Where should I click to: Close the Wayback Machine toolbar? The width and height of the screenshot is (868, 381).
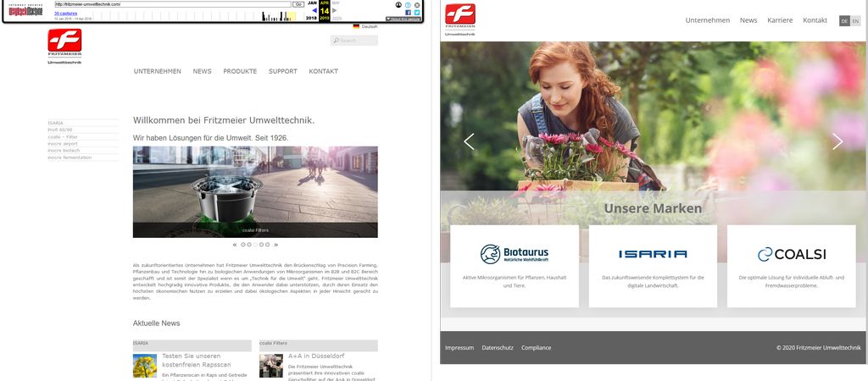coord(417,4)
